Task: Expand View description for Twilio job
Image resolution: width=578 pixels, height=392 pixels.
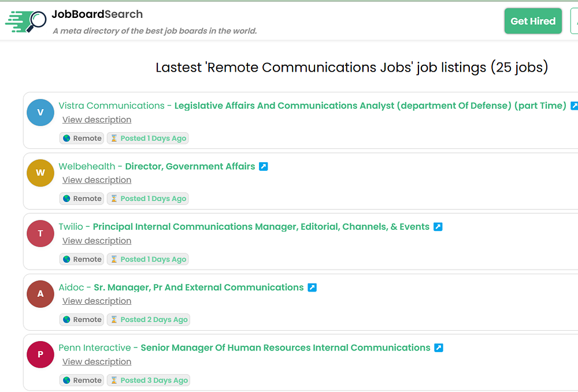Action: (97, 241)
